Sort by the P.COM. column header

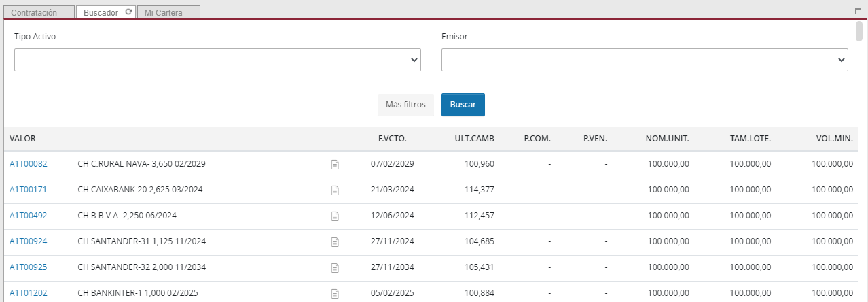[537, 139]
